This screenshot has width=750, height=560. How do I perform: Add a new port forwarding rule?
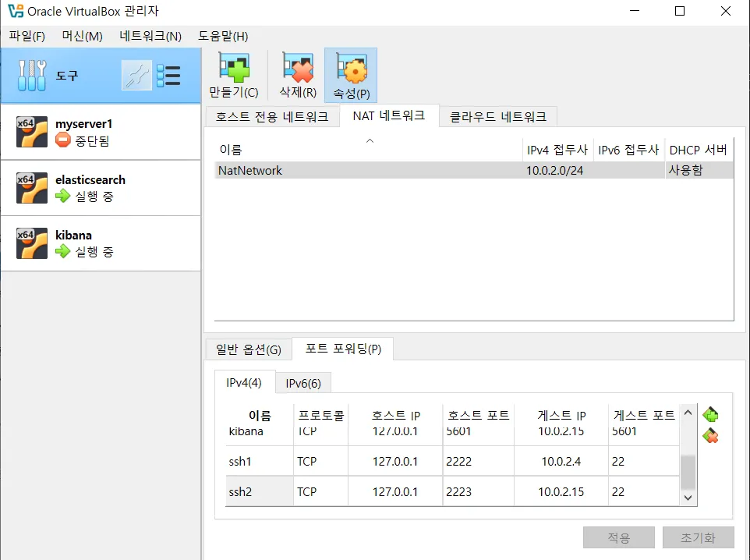tap(710, 414)
